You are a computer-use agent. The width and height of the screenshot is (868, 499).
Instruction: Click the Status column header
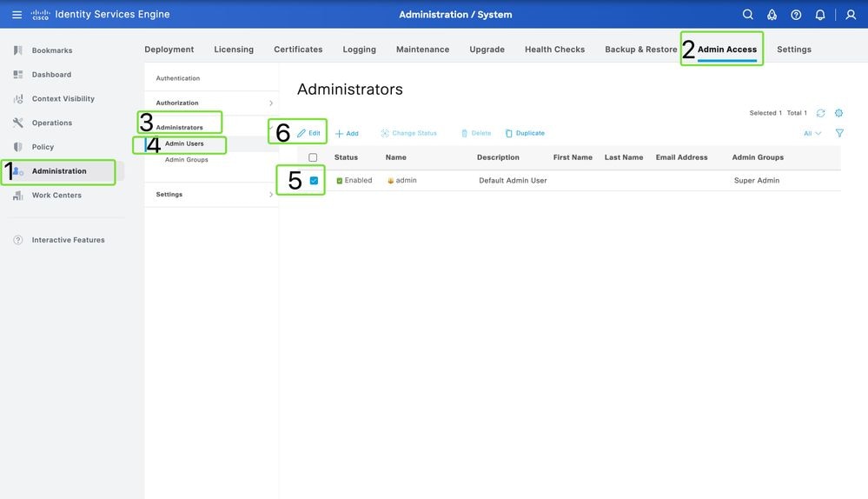346,157
